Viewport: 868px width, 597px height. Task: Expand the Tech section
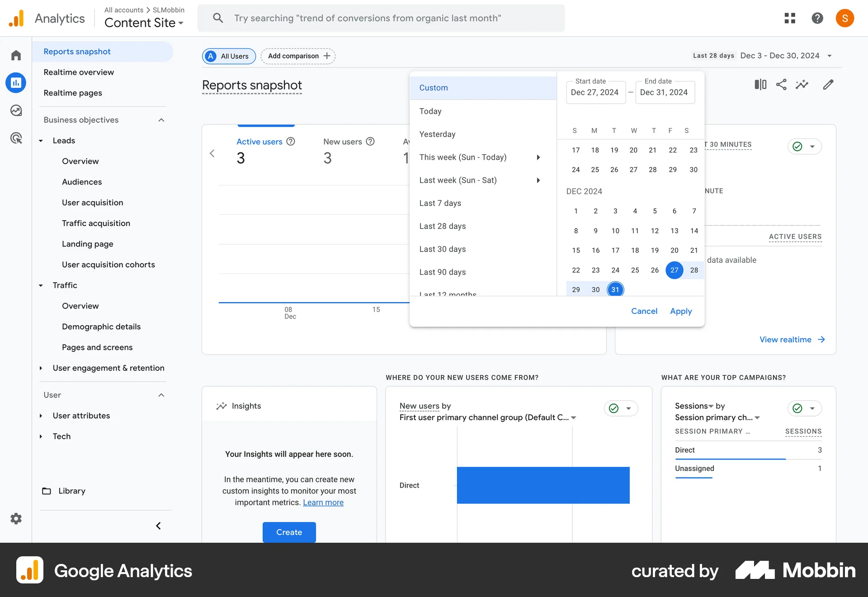point(41,436)
